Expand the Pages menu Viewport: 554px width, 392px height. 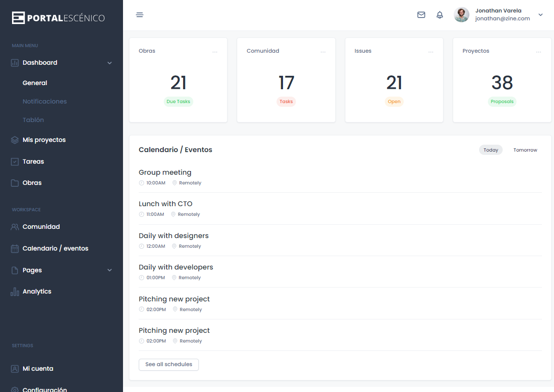click(110, 270)
